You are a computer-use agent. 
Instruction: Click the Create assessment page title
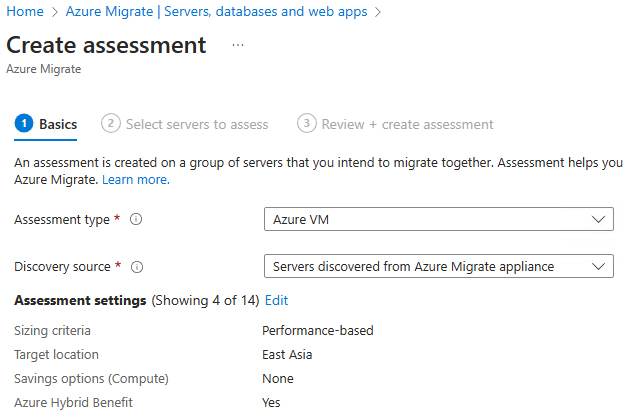[x=106, y=45]
